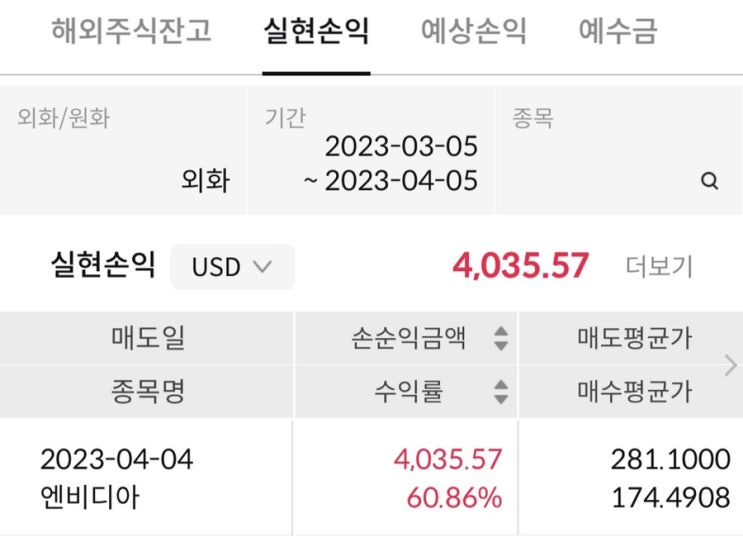The height and width of the screenshot is (547, 743).
Task: Click the 종목명 column header
Action: [x=146, y=392]
